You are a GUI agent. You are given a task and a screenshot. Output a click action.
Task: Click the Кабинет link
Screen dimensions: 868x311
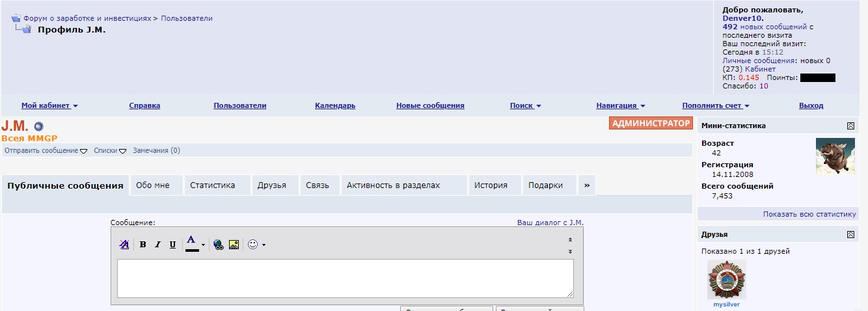pos(760,69)
